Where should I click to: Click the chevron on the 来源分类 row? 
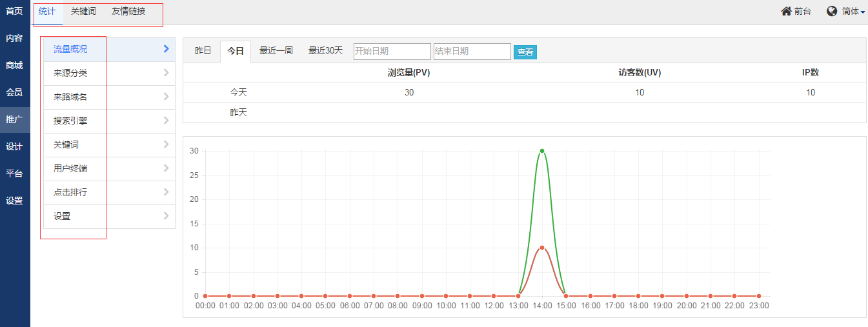(x=166, y=72)
